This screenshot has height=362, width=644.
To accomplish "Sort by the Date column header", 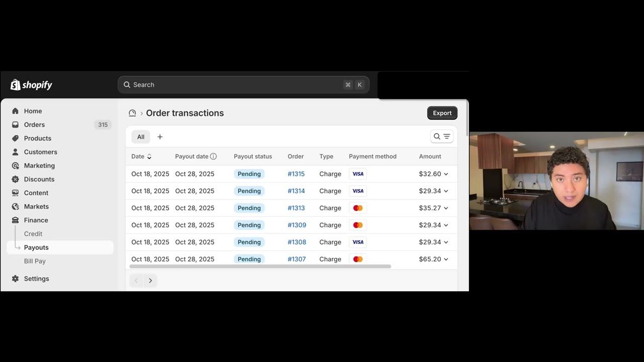I will coord(141,156).
